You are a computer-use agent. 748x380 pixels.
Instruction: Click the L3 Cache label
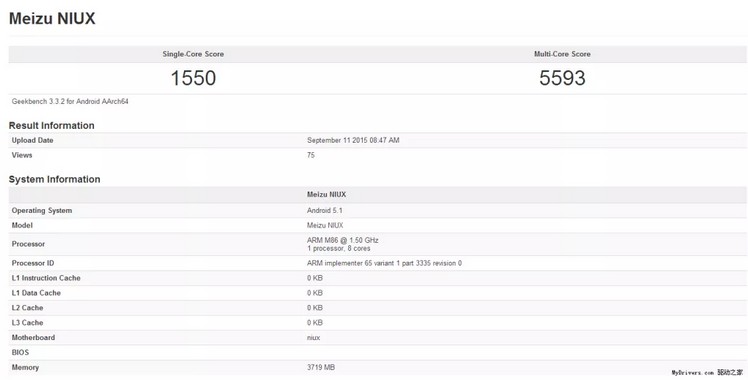pyautogui.click(x=27, y=322)
